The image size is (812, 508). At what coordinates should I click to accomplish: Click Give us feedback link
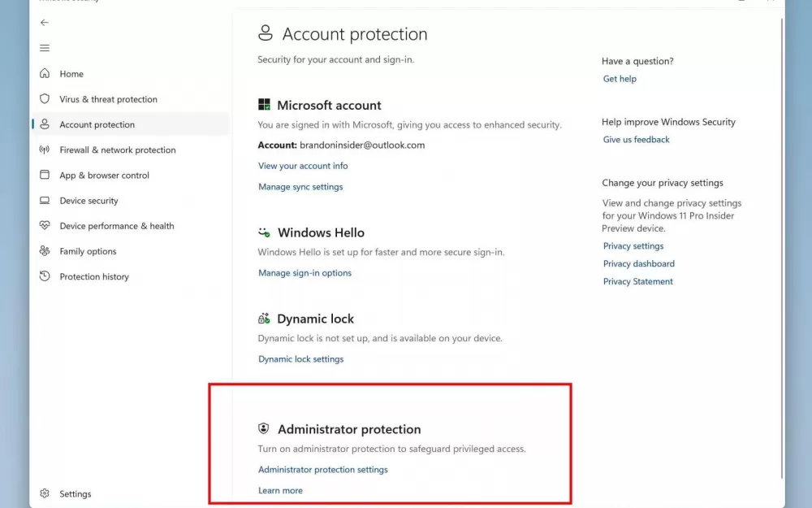pyautogui.click(x=636, y=140)
